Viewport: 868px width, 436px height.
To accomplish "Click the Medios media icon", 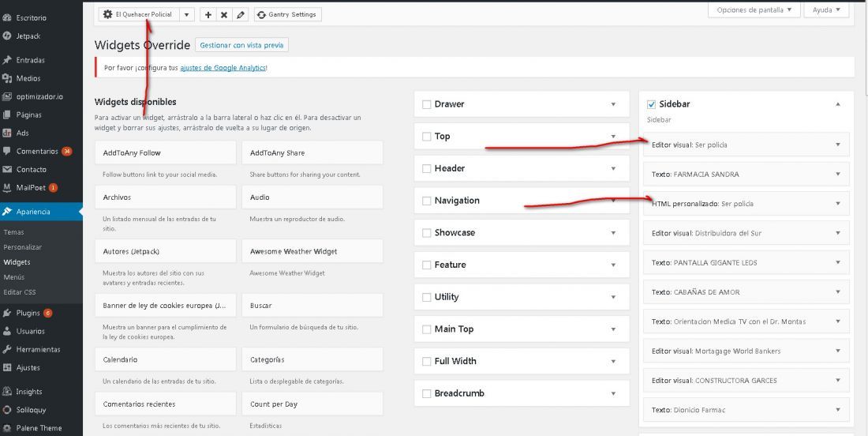I will click(7, 78).
